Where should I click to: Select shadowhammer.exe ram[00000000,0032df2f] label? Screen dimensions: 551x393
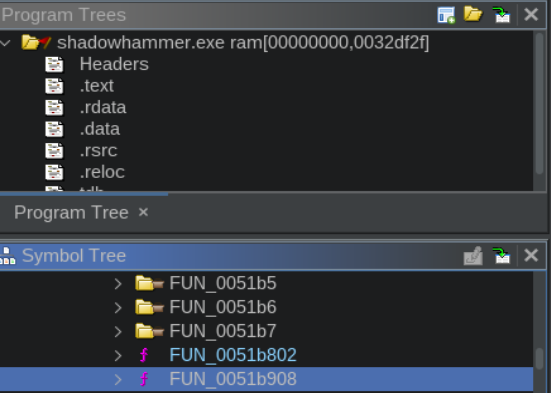coord(243,43)
